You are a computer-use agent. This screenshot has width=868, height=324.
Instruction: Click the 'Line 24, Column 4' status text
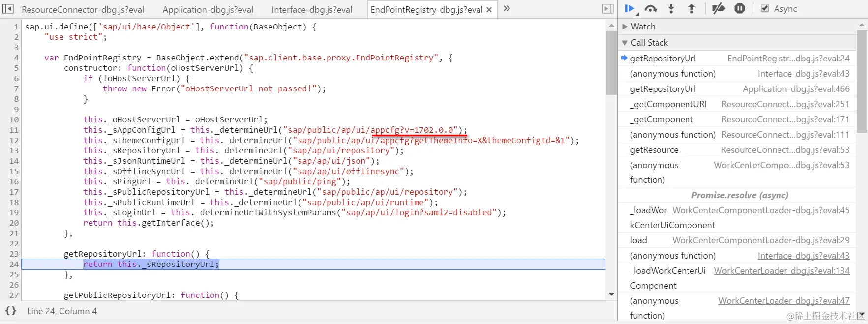click(62, 311)
